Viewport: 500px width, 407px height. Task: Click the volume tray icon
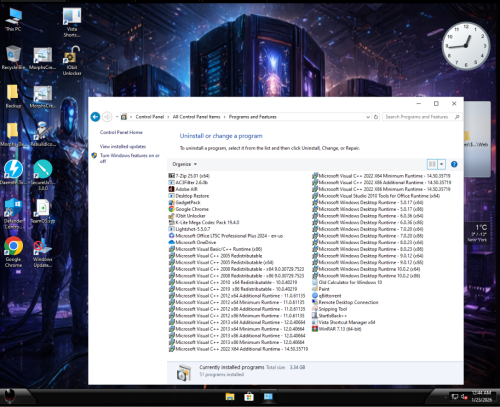[464, 396]
